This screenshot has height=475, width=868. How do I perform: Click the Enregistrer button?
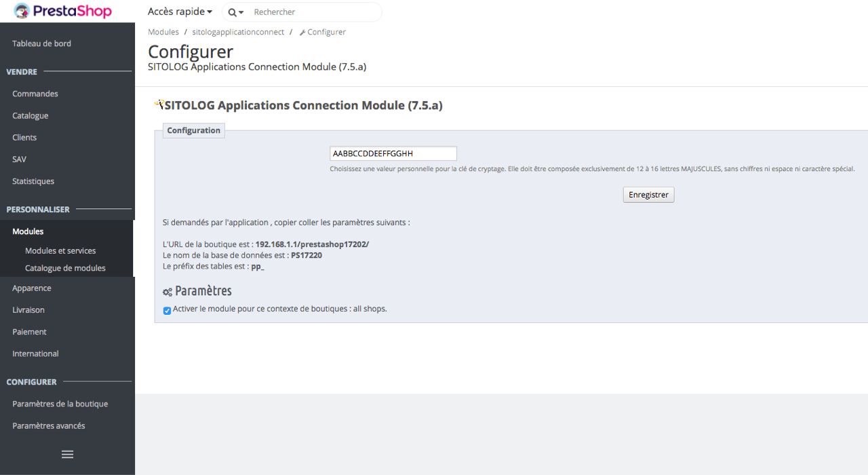coord(648,195)
